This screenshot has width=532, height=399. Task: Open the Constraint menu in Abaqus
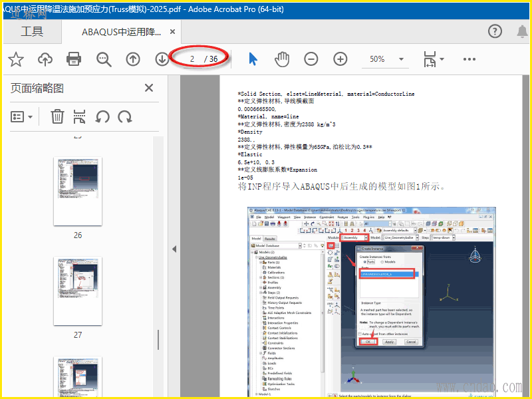(x=327, y=217)
